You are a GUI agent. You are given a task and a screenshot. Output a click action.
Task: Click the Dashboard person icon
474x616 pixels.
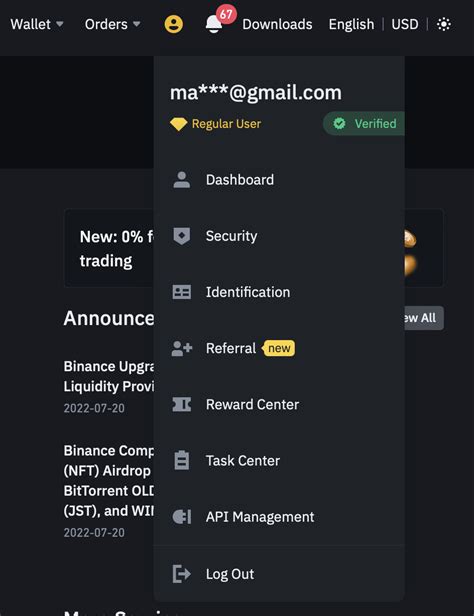pyautogui.click(x=181, y=180)
